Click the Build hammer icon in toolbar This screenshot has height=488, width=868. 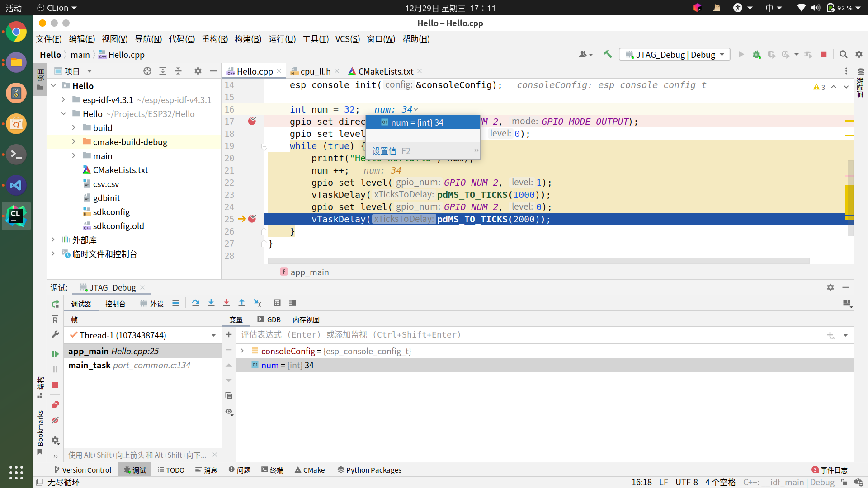[607, 54]
